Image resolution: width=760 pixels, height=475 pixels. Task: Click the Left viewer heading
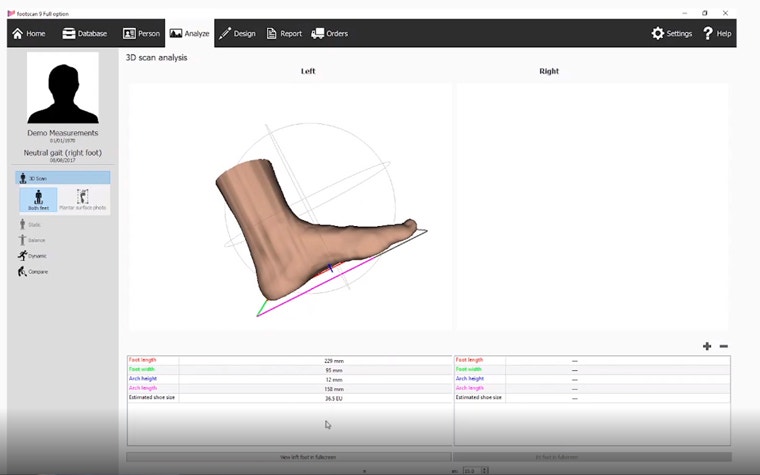308,71
